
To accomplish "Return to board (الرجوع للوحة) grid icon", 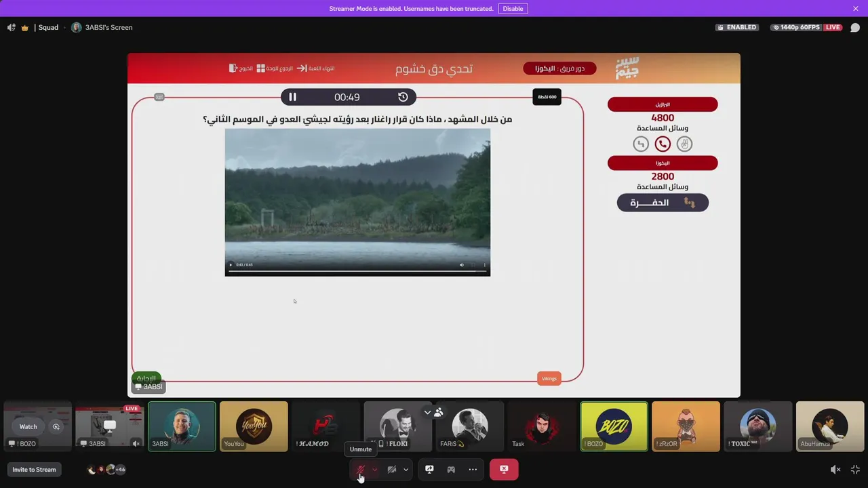I will (x=260, y=68).
